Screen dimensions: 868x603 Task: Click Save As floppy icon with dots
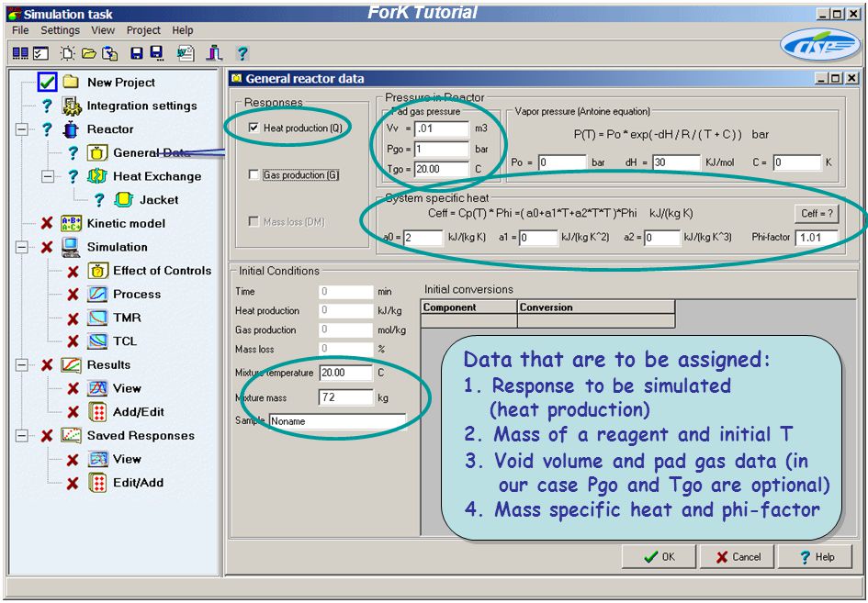[157, 53]
